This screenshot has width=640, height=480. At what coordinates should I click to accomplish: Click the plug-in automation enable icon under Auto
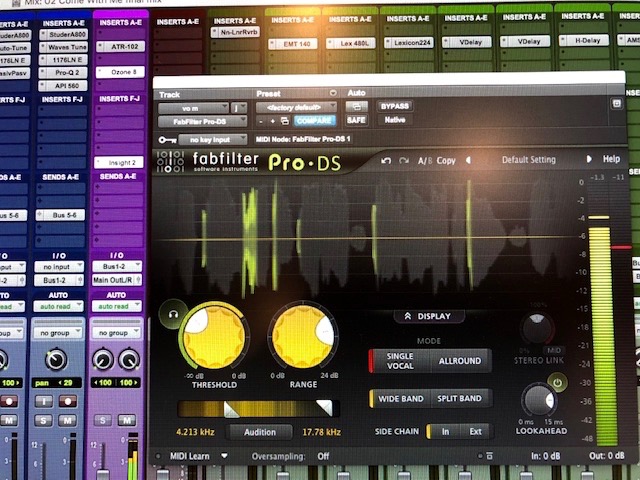tap(356, 107)
